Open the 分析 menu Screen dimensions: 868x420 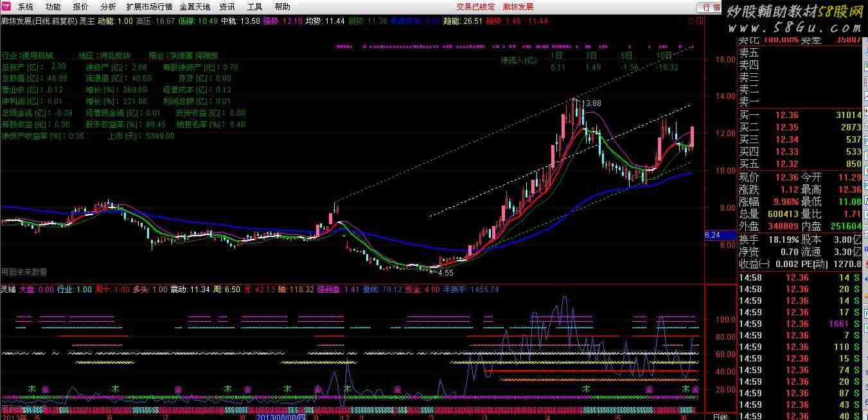[109, 7]
